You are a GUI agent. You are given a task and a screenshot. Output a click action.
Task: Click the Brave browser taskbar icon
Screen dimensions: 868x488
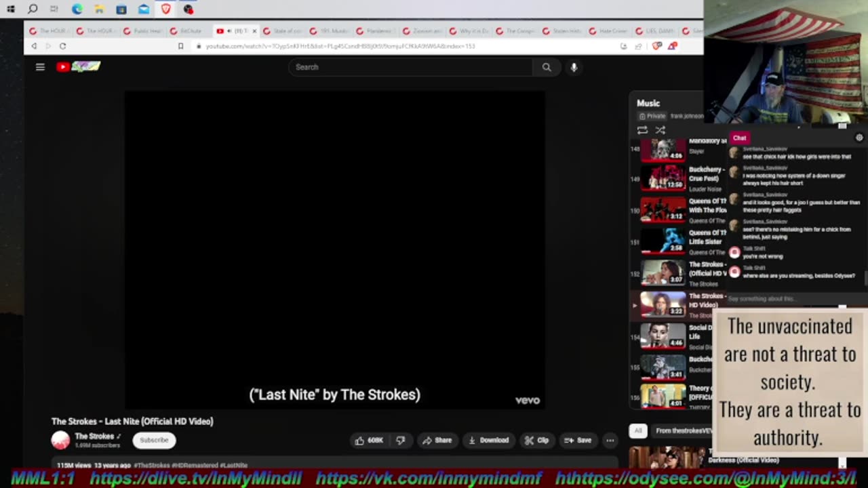pos(166,9)
